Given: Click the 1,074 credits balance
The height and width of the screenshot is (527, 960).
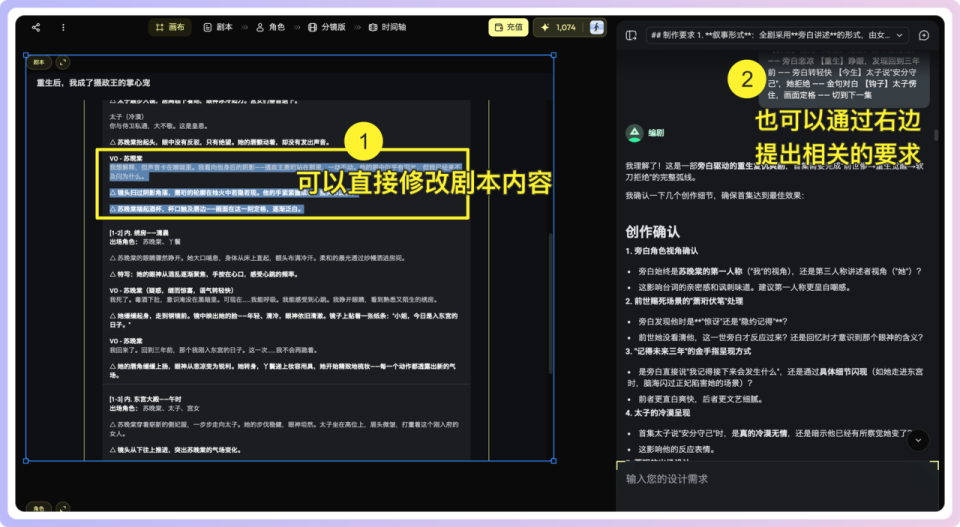Looking at the screenshot, I should [559, 28].
